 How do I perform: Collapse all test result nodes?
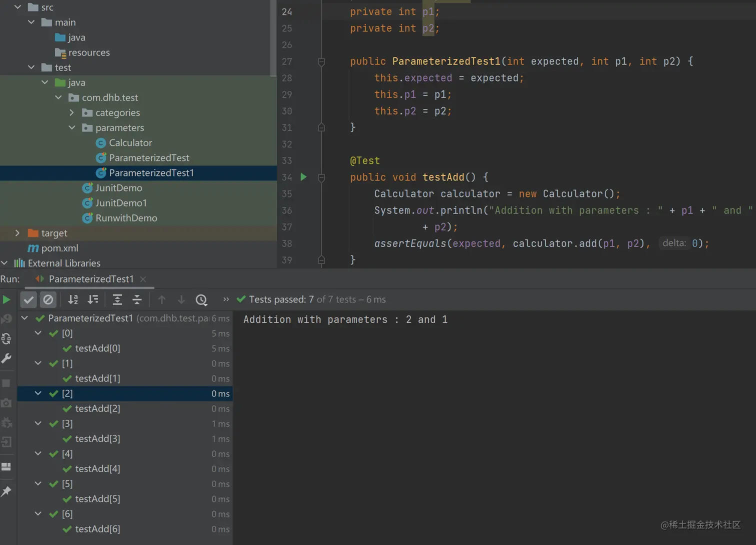137,299
